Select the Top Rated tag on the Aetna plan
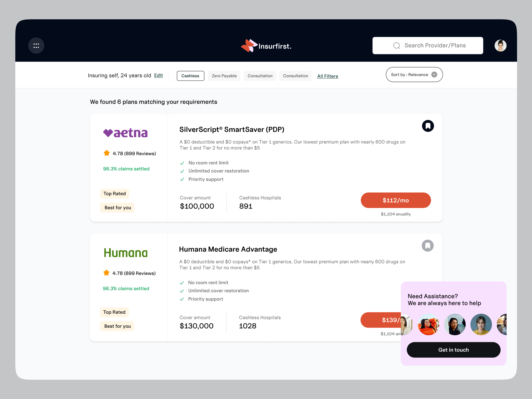 (x=115, y=194)
